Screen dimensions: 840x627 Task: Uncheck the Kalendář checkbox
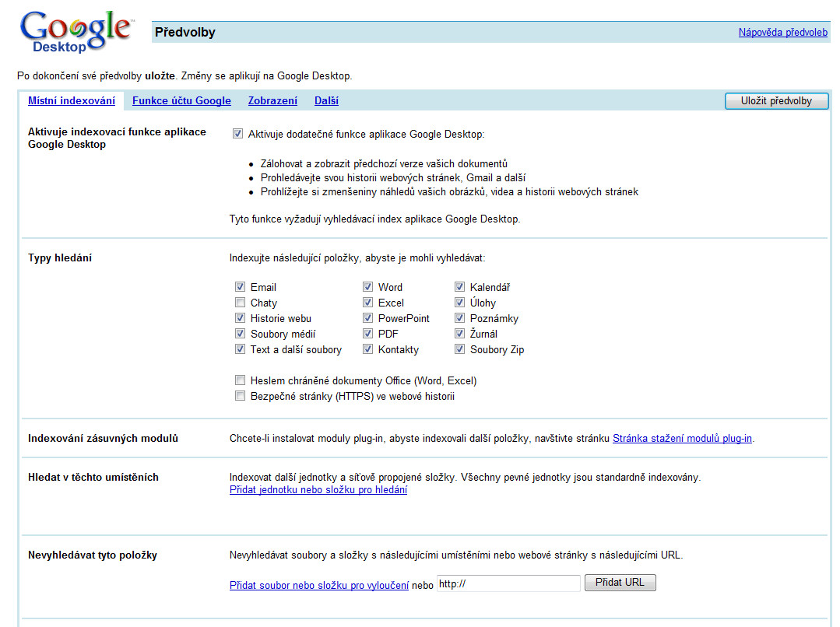point(459,286)
